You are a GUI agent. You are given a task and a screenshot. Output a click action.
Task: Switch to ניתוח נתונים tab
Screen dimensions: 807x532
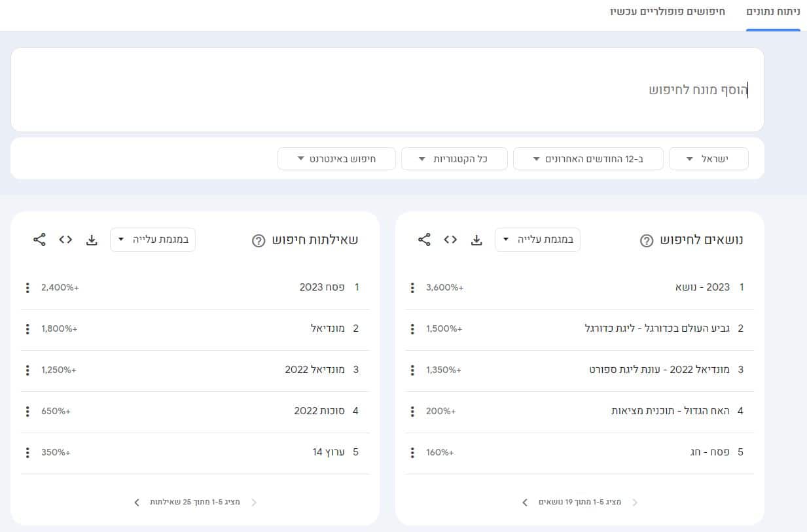tap(774, 12)
